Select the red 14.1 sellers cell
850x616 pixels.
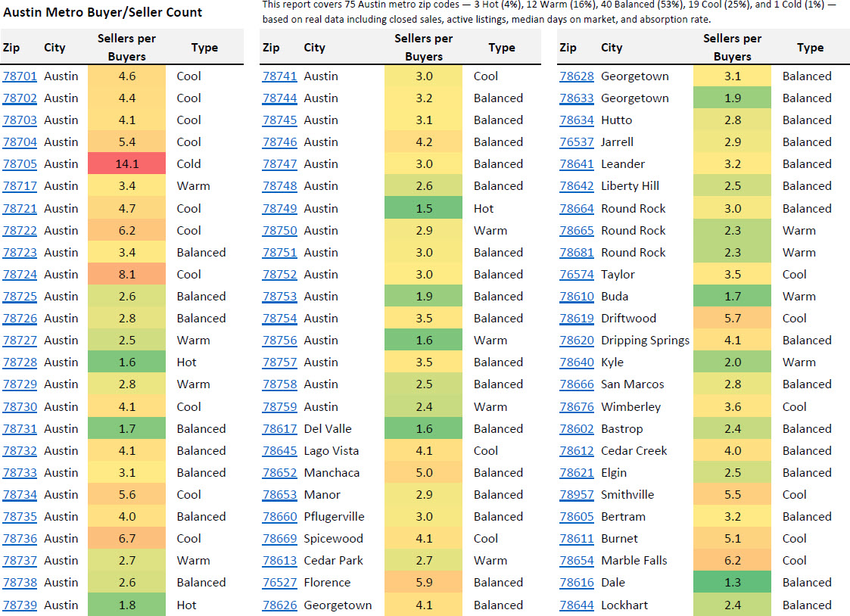coord(126,164)
